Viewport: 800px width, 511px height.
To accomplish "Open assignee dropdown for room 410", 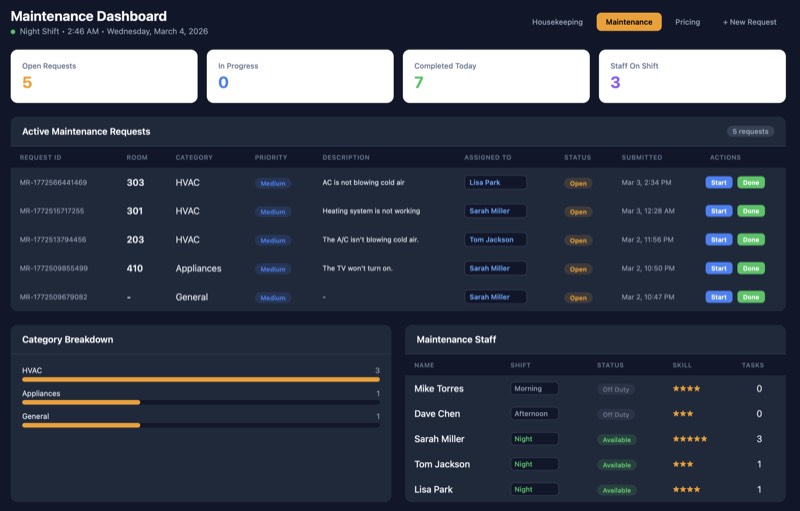I will click(495, 268).
